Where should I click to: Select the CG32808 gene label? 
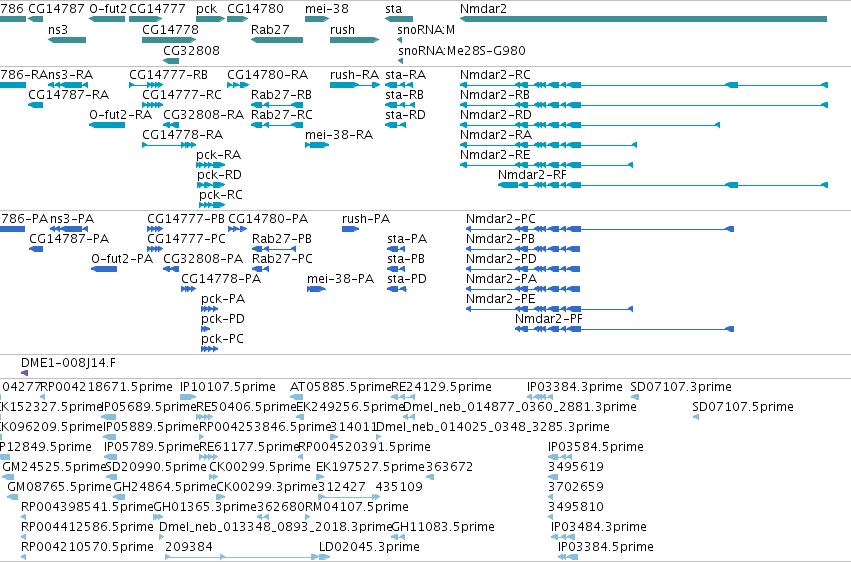192,50
